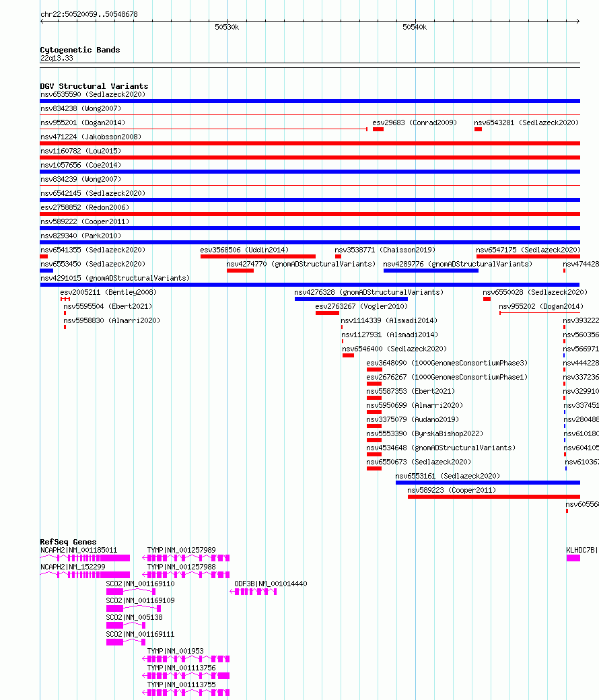Open the nsv6543281 (Sedlazeck2020) variant label
The width and height of the screenshot is (599, 700).
click(x=526, y=123)
